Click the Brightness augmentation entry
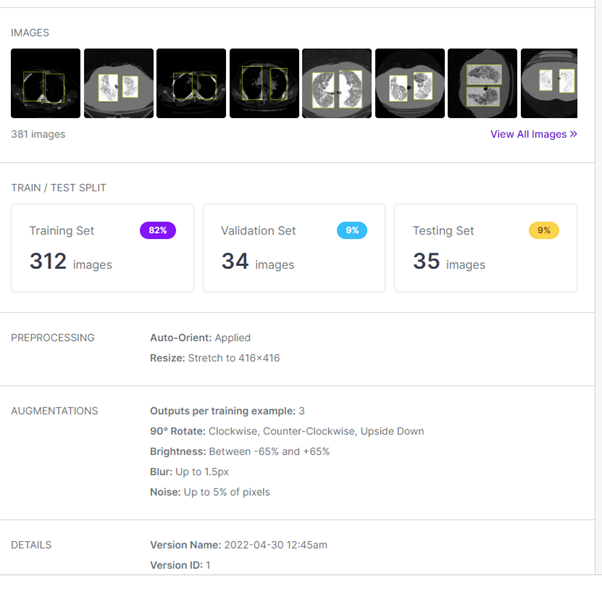 click(239, 451)
